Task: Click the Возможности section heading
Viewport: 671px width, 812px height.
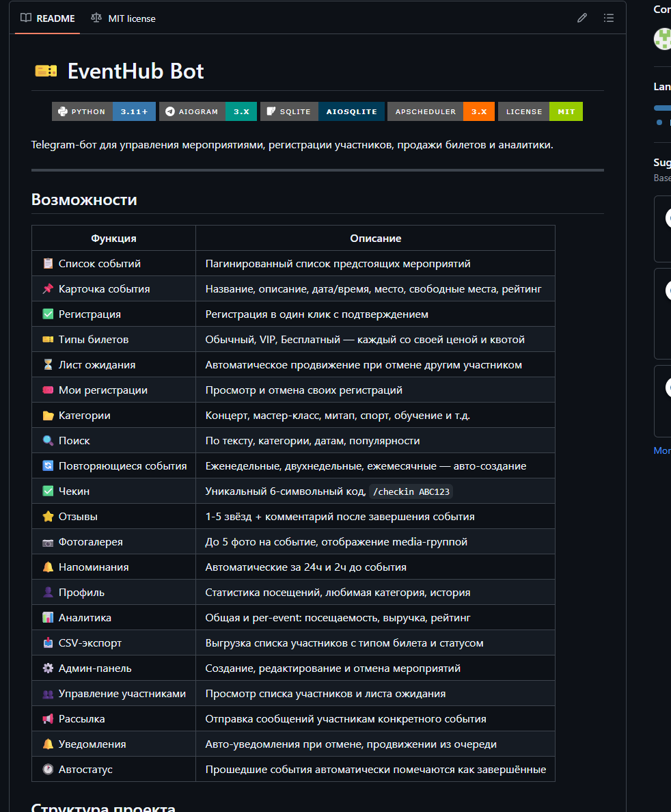Action: click(x=84, y=200)
